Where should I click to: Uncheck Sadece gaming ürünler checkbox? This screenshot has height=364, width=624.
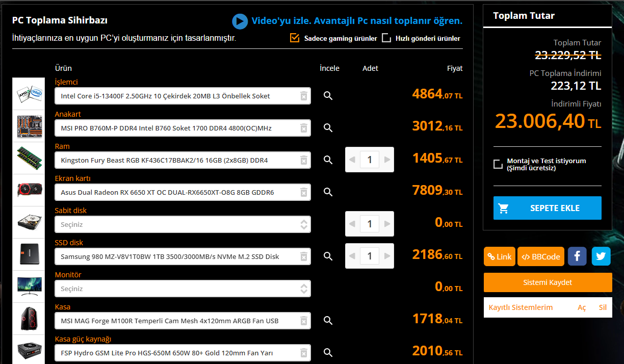coord(294,38)
